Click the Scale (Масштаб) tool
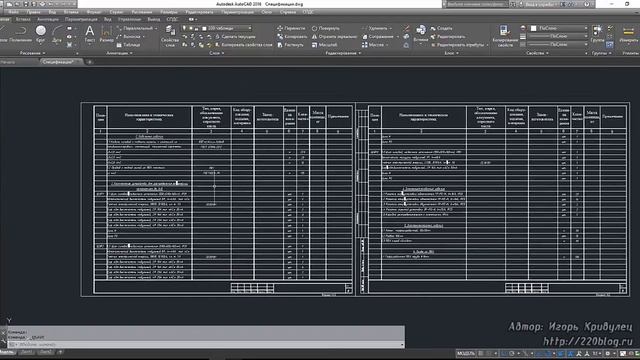Viewport: 640px width, 360px height. [324, 44]
